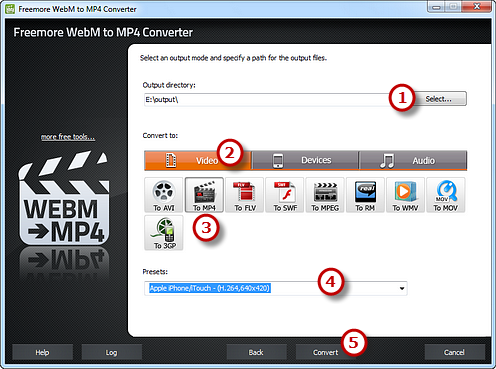Switch to the Audio tab
The width and height of the screenshot is (496, 369).
(x=413, y=160)
